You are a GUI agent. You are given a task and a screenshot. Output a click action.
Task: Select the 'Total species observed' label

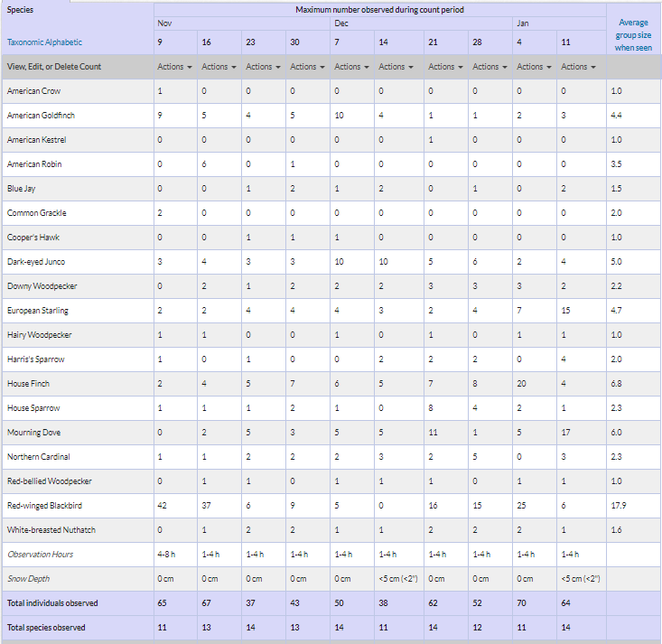tap(46, 628)
